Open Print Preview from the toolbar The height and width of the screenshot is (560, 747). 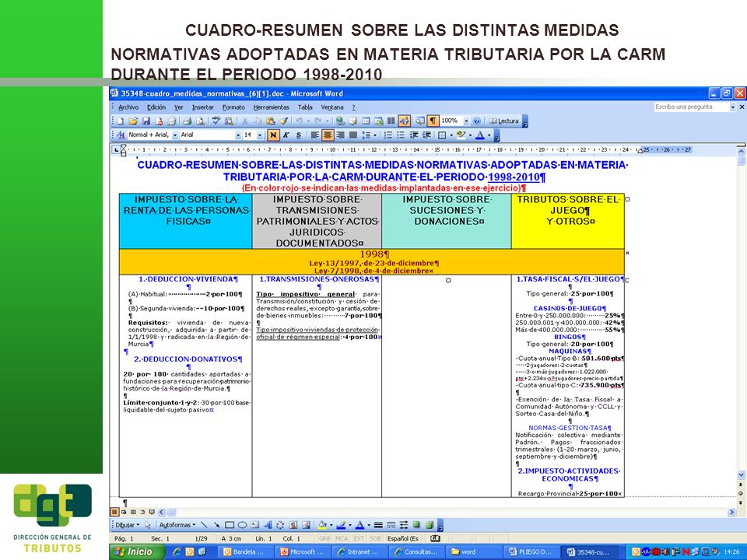point(201,121)
